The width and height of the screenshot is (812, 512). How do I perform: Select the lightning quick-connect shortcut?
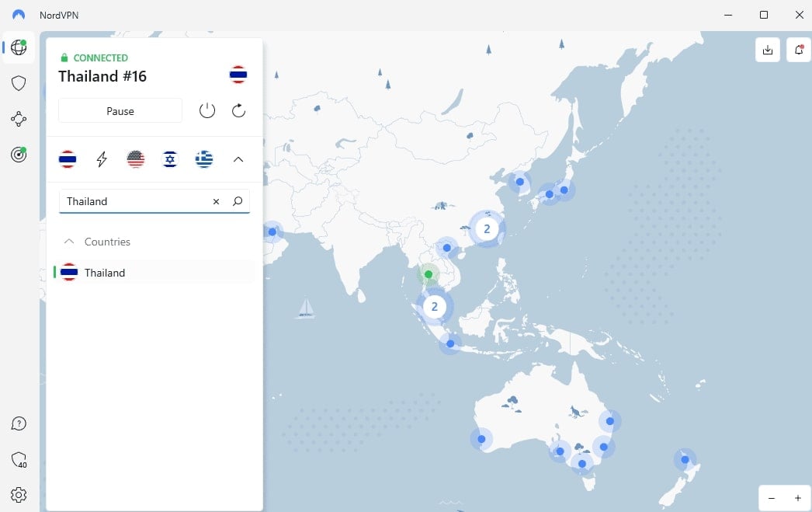(102, 159)
